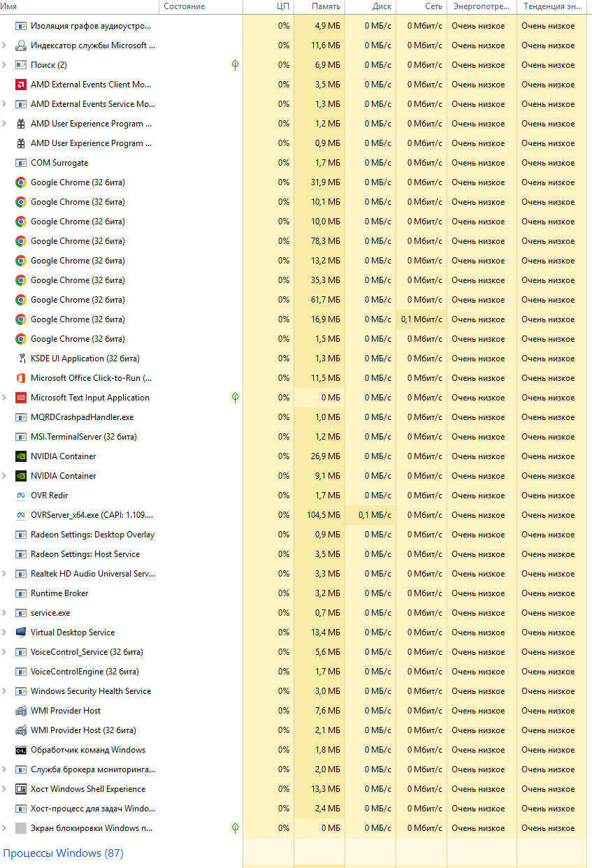Select Хост-процесс для задач Windows process name

(93, 809)
